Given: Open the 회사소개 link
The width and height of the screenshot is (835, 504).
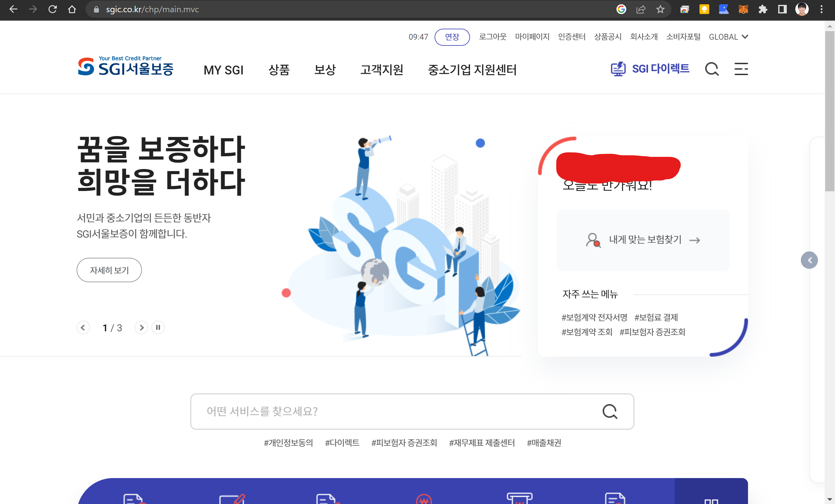Looking at the screenshot, I should click(x=644, y=37).
